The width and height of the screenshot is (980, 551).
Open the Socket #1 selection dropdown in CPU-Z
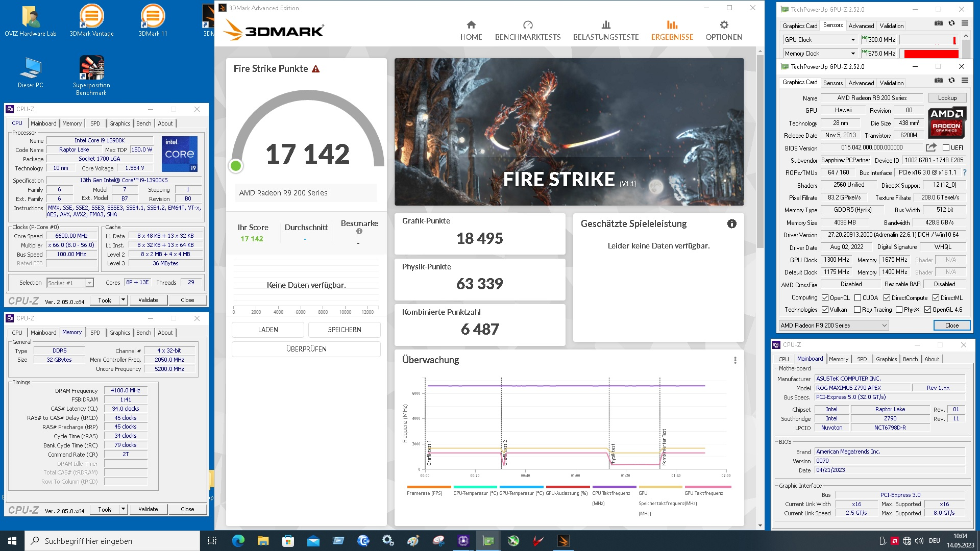(70, 283)
